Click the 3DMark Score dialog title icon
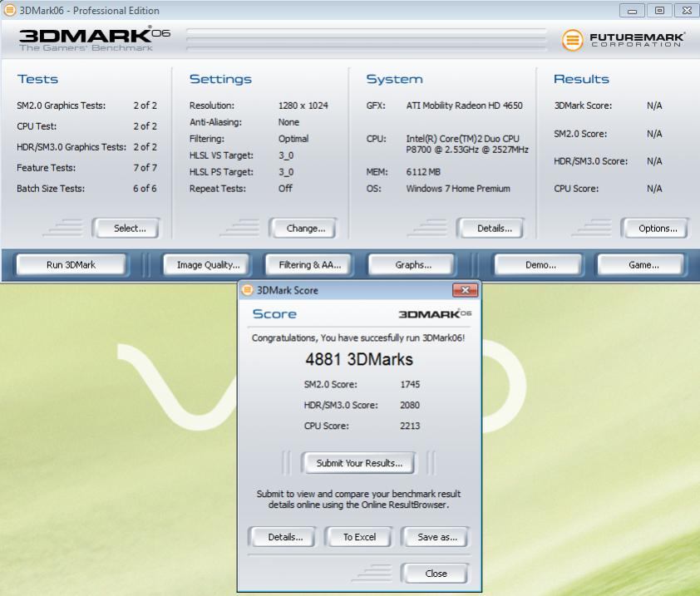 (x=247, y=290)
